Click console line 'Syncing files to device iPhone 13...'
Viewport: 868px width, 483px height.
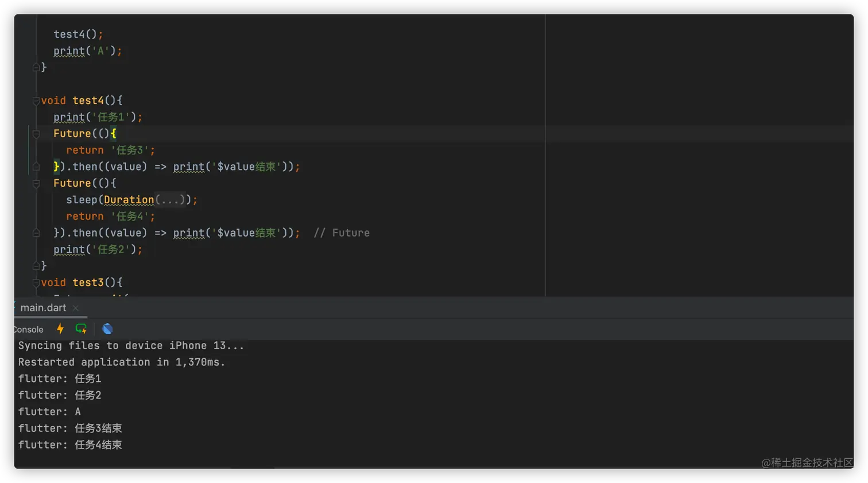tap(131, 346)
